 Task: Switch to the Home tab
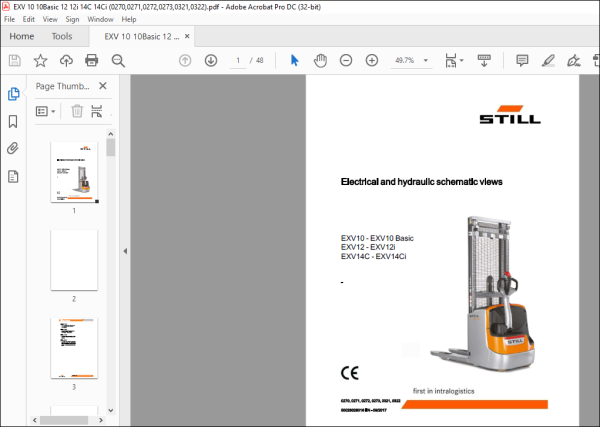tap(22, 36)
